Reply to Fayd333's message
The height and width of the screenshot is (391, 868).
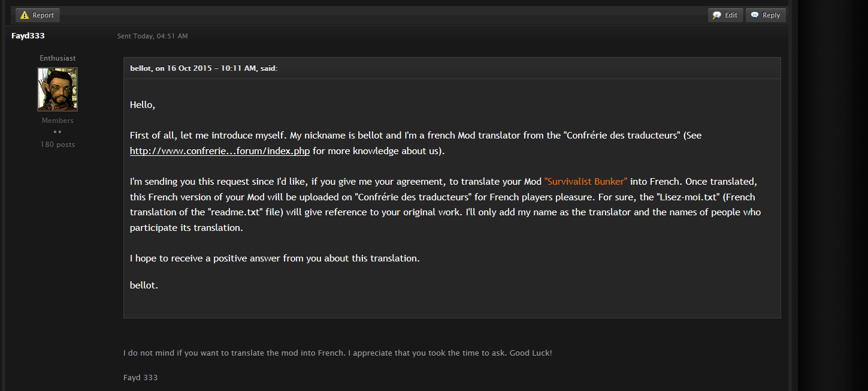766,15
